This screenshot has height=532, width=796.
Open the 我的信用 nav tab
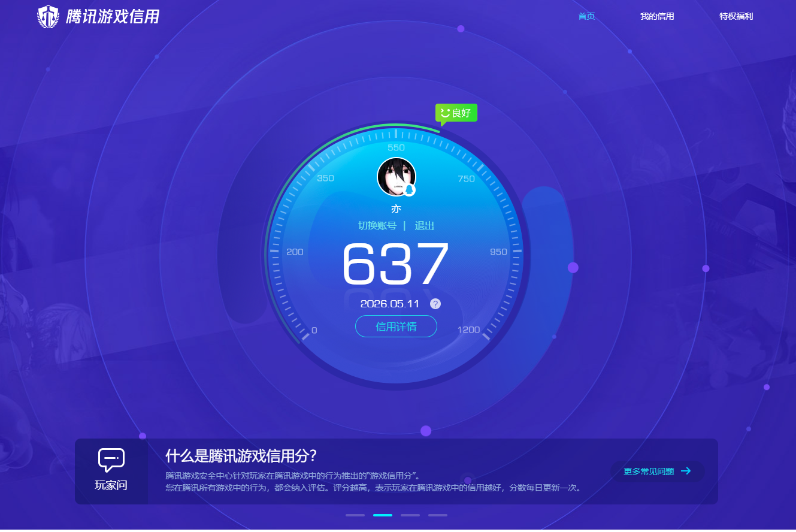(657, 16)
